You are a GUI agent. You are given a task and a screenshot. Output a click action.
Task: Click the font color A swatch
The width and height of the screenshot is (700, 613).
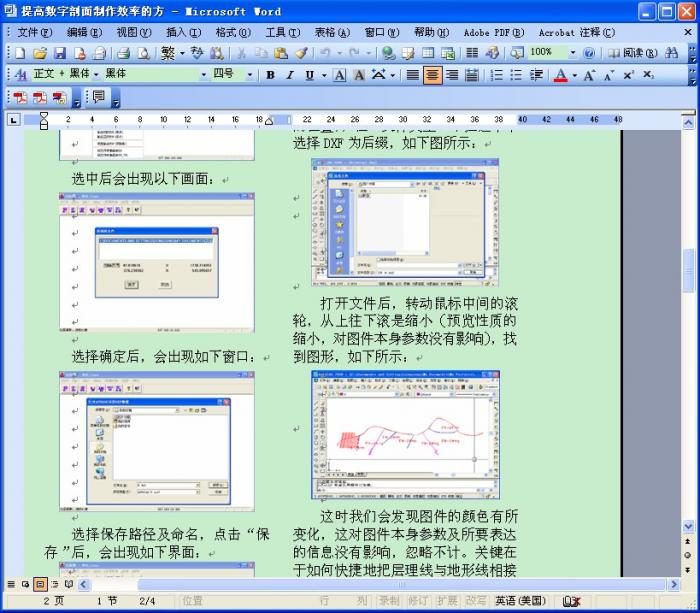click(560, 75)
